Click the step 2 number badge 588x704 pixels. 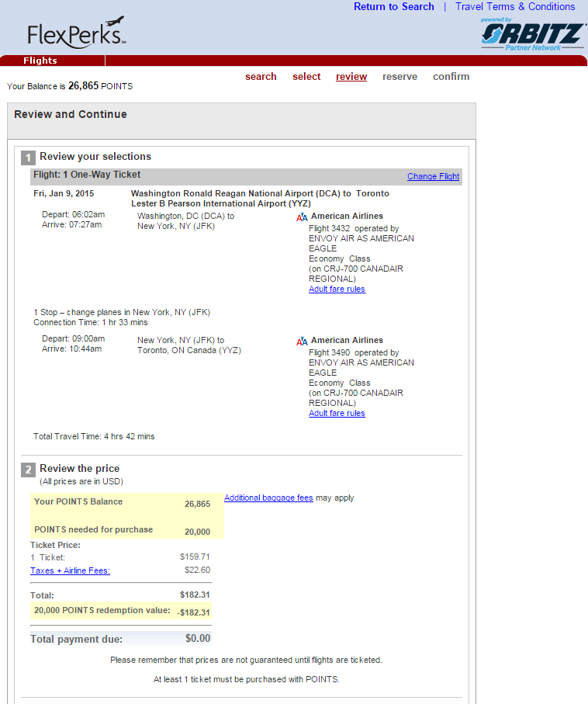(x=28, y=470)
